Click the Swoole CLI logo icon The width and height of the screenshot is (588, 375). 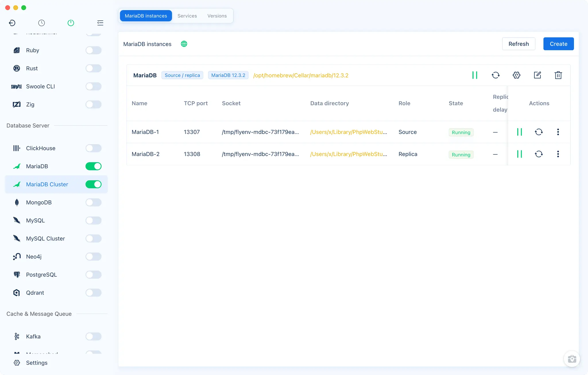click(17, 86)
